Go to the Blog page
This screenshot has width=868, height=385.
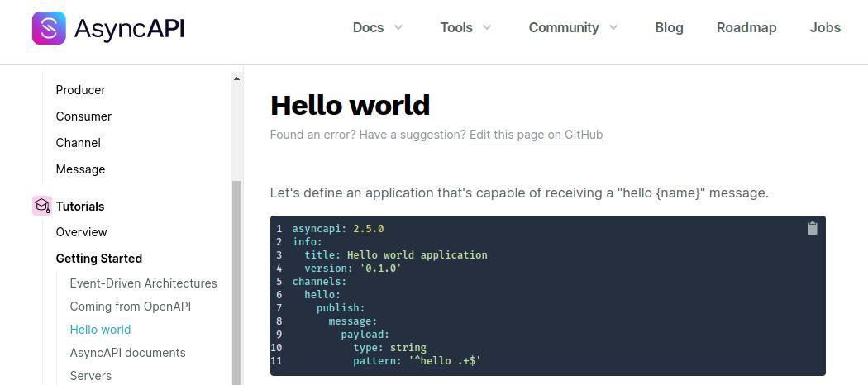(x=669, y=27)
